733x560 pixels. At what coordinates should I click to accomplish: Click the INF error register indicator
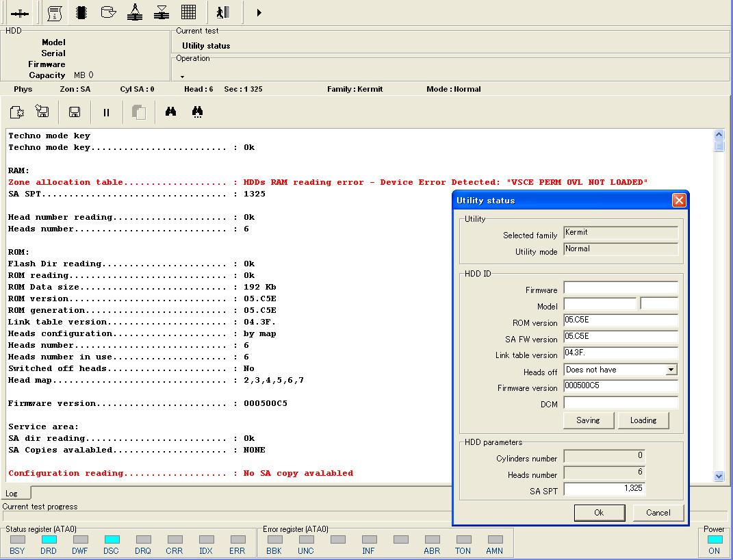370,539
